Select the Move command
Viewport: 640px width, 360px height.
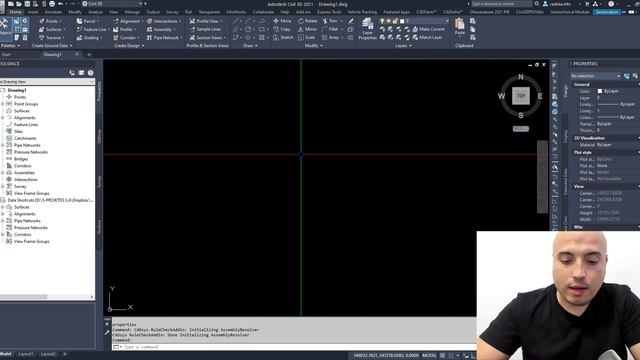point(282,21)
